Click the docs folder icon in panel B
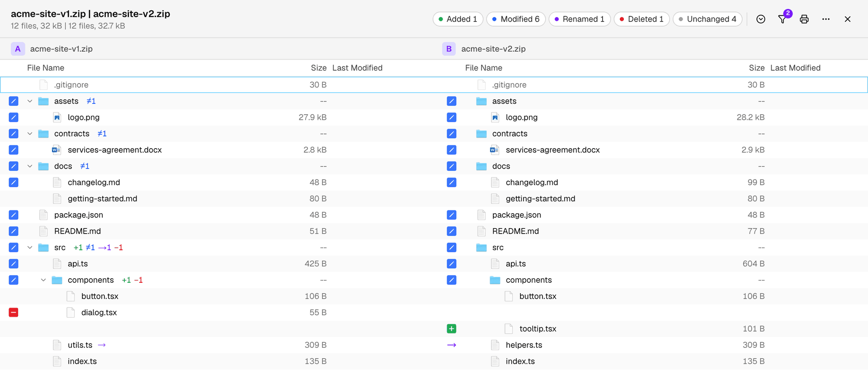The width and height of the screenshot is (868, 379). click(x=481, y=166)
